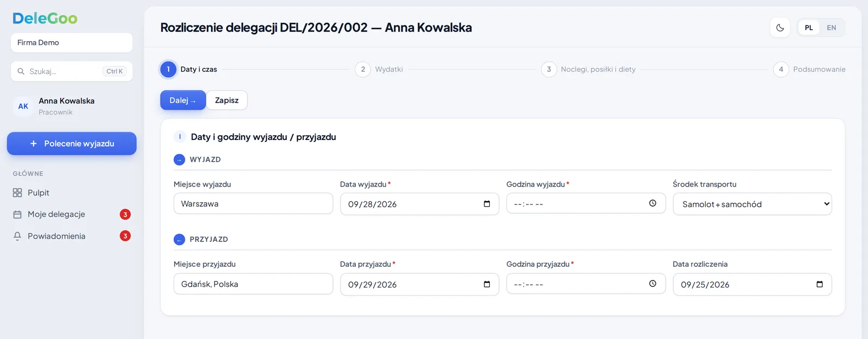Image resolution: width=868 pixels, height=339 pixels.
Task: Open the Firma Demo company selector
Action: click(72, 43)
